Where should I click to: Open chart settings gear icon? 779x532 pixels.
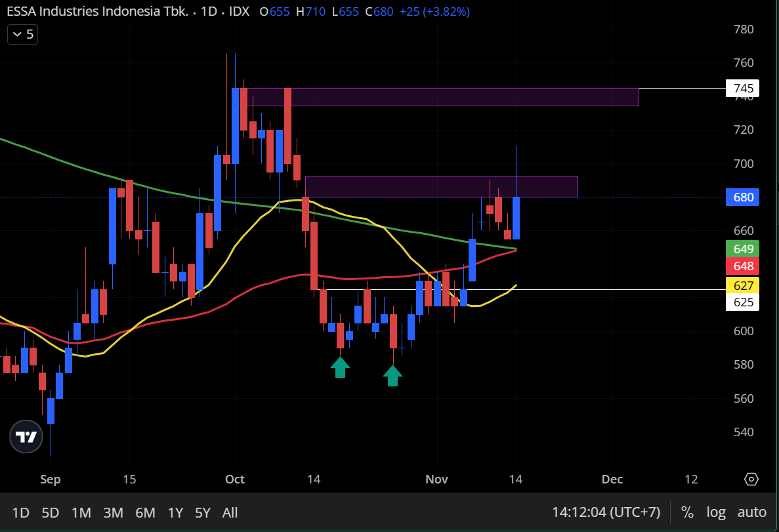[751, 479]
